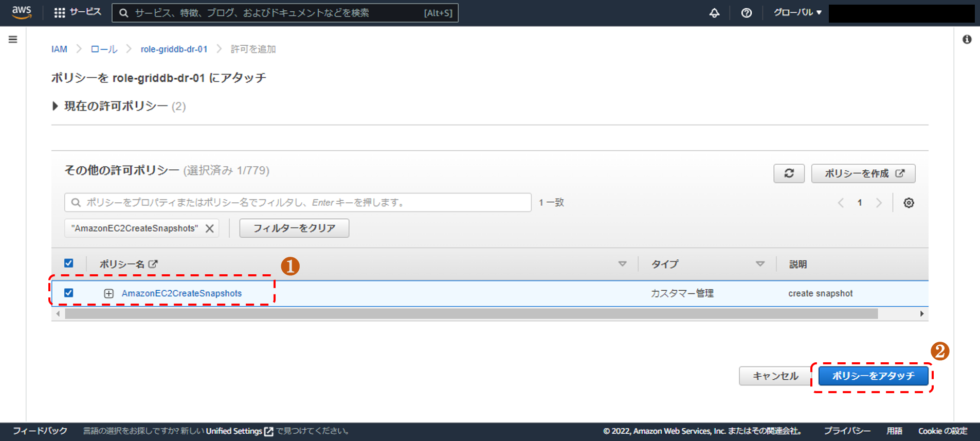This screenshot has height=441, width=980.
Task: Open the help question mark icon
Action: [746, 13]
